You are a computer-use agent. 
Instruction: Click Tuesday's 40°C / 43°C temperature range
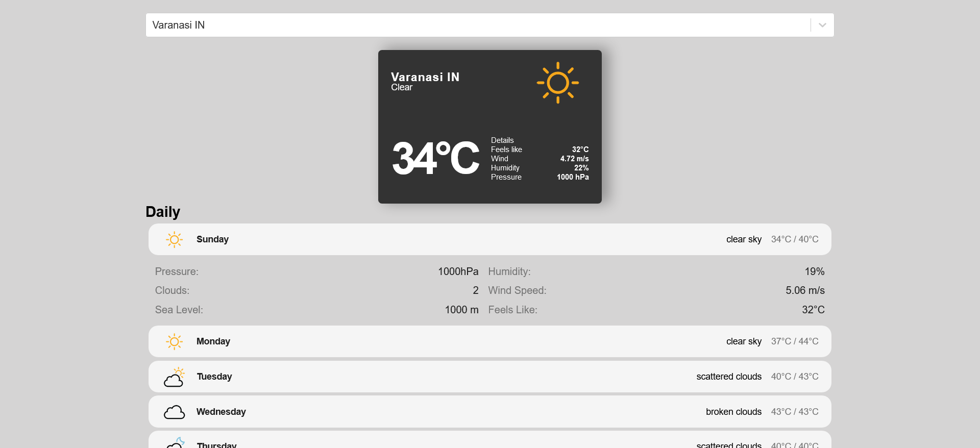[x=795, y=377]
